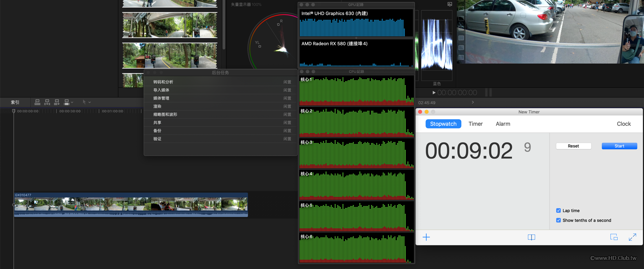Click the play triangle beside the viewer timecode

pos(434,93)
